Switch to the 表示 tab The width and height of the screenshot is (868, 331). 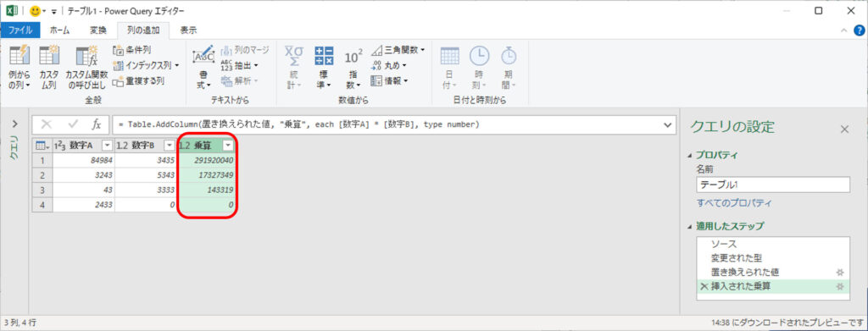pos(188,30)
